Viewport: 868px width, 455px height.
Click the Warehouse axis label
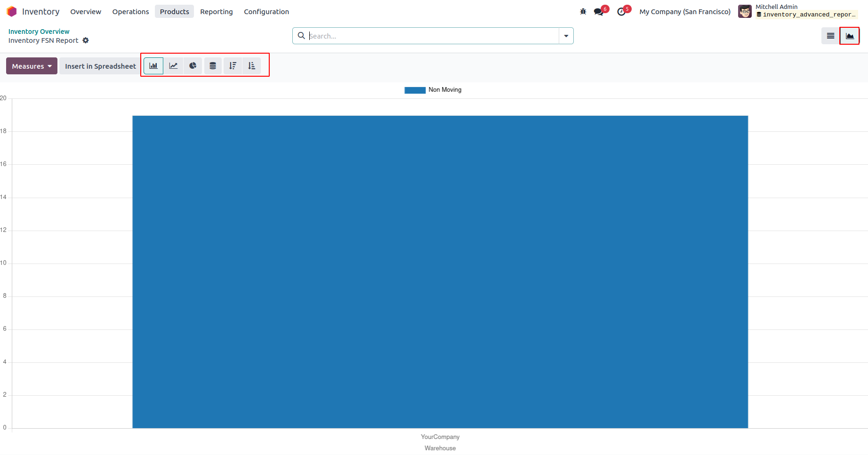tap(440, 448)
